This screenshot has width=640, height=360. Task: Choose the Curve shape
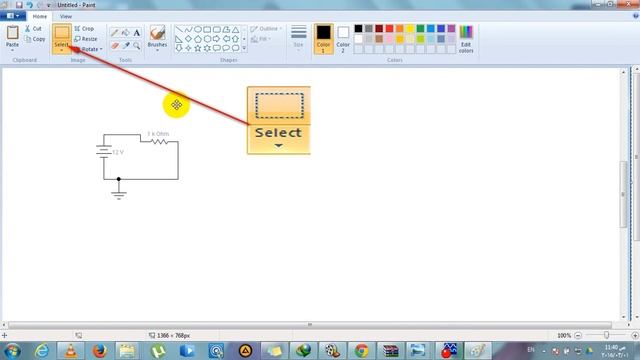(x=188, y=30)
